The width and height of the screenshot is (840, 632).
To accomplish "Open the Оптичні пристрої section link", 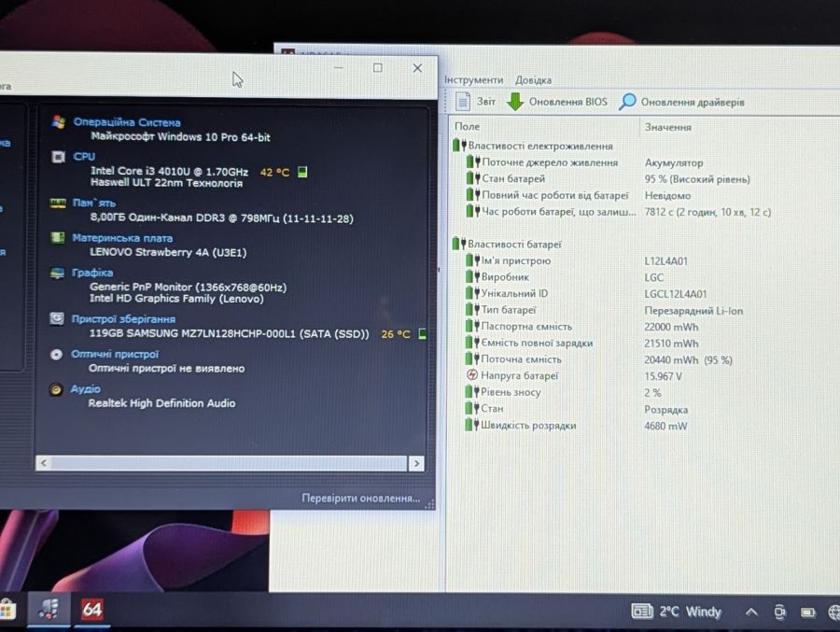I will [x=115, y=355].
